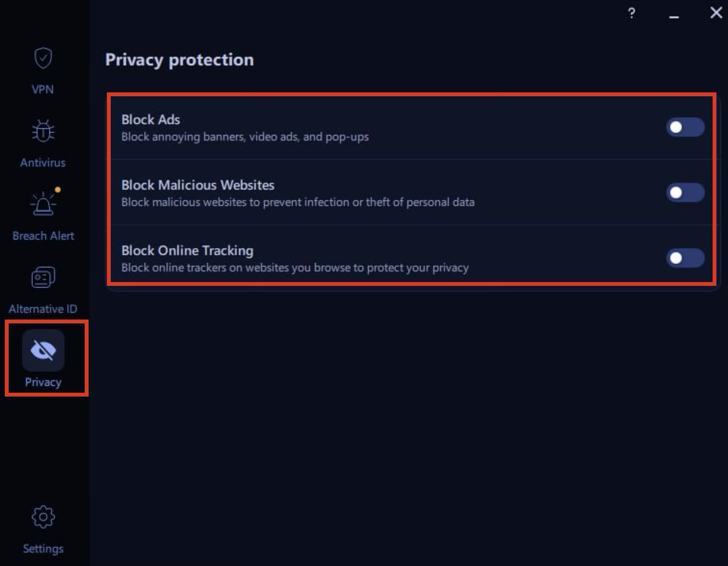Image resolution: width=728 pixels, height=566 pixels.
Task: Open the Breach Alert page
Action: click(43, 235)
